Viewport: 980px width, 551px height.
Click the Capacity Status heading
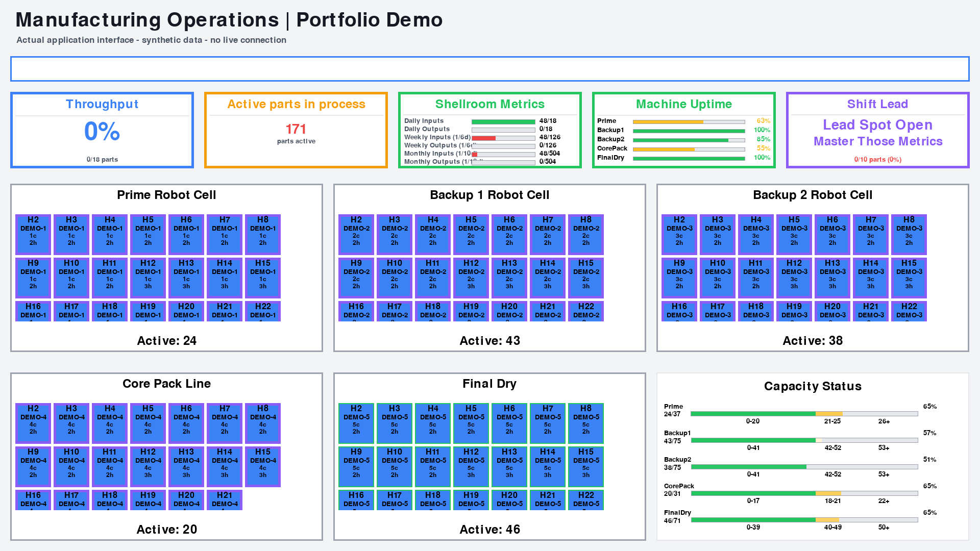[x=813, y=386]
